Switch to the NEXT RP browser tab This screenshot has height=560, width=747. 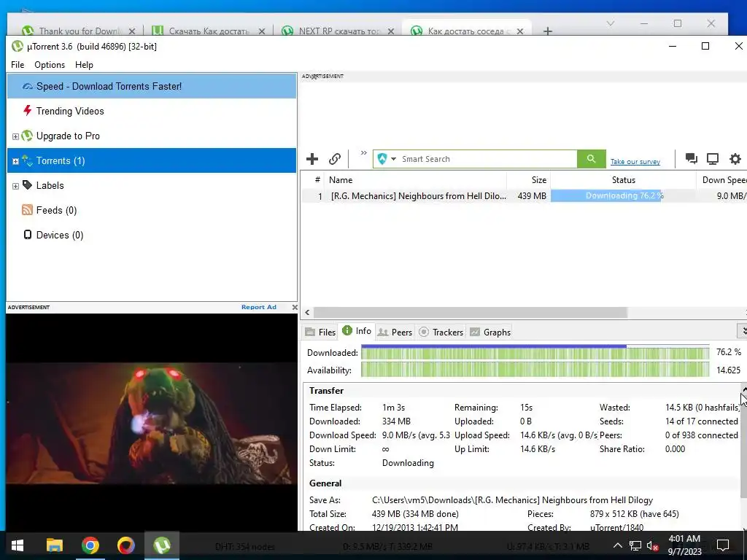340,31
